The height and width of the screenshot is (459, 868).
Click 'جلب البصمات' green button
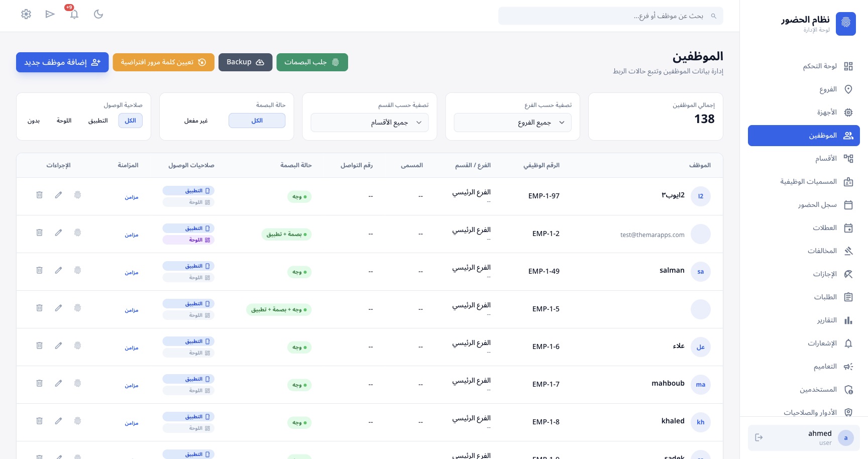pyautogui.click(x=312, y=62)
